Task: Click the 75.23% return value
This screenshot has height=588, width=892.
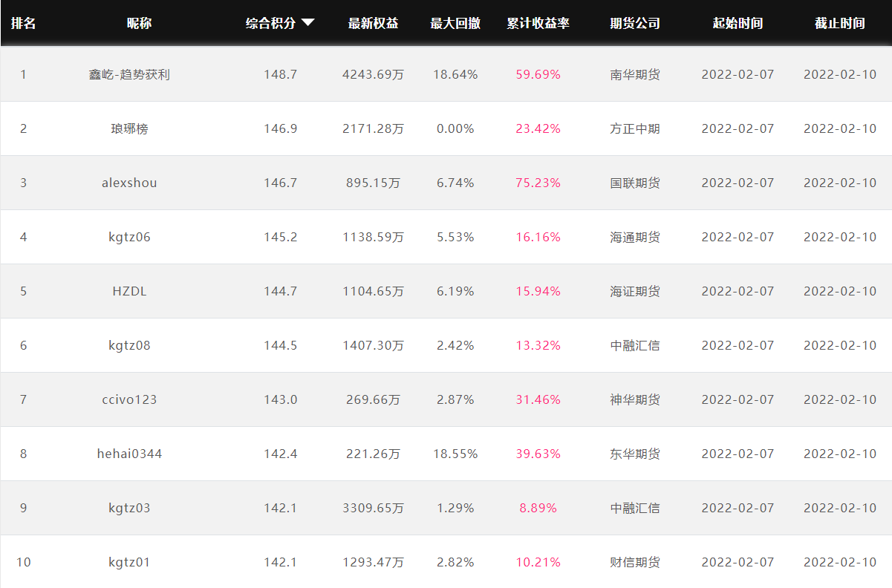Action: (x=538, y=183)
